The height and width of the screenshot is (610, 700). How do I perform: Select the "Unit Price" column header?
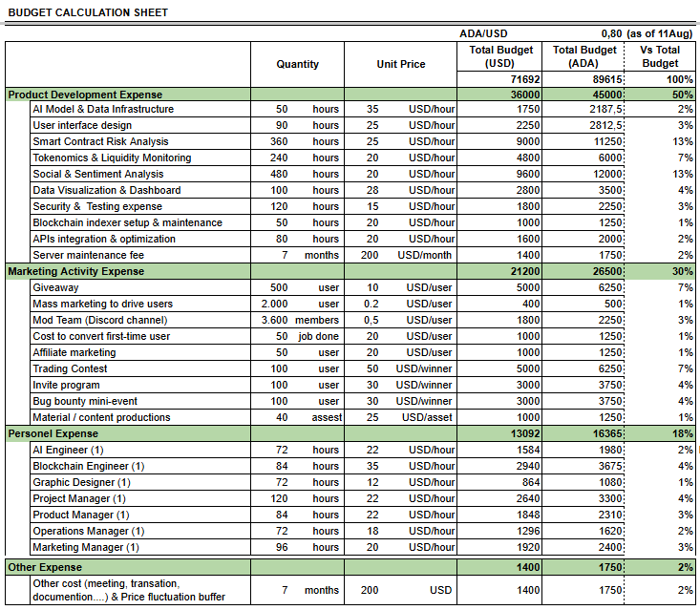401,64
